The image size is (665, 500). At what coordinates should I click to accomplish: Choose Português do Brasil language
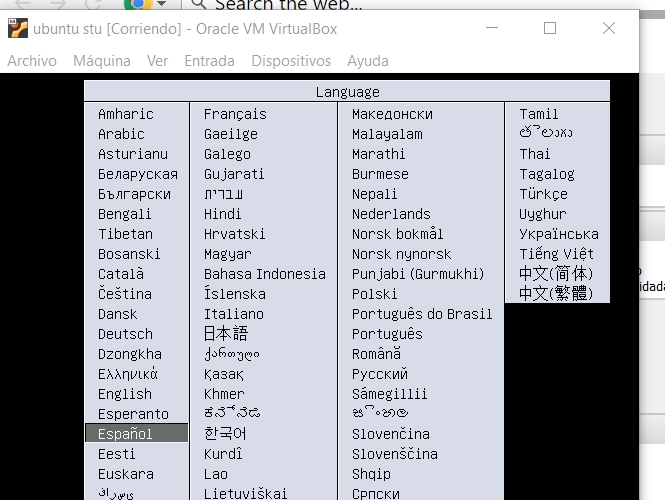pyautogui.click(x=422, y=314)
